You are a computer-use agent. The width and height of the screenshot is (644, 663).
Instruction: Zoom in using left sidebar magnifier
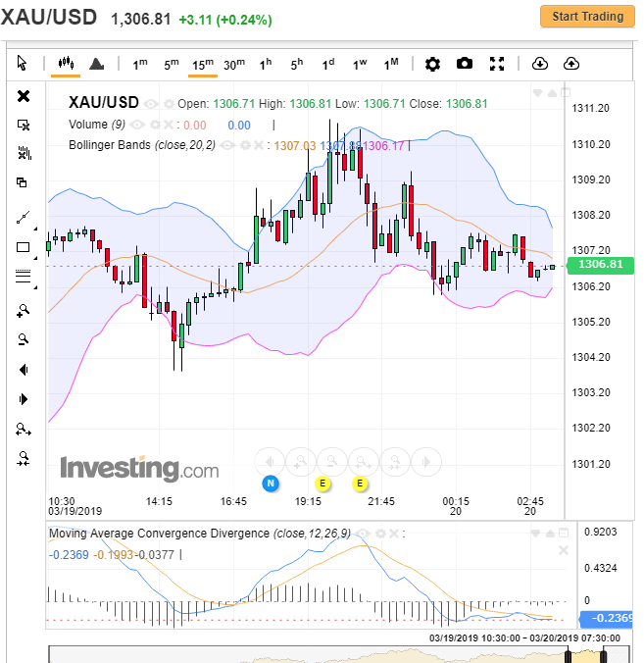click(x=23, y=310)
